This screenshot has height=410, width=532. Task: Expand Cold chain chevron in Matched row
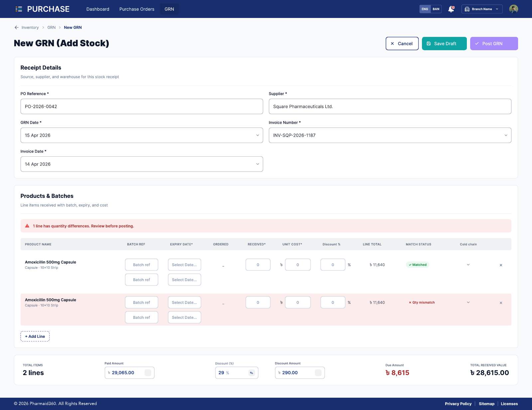click(468, 265)
